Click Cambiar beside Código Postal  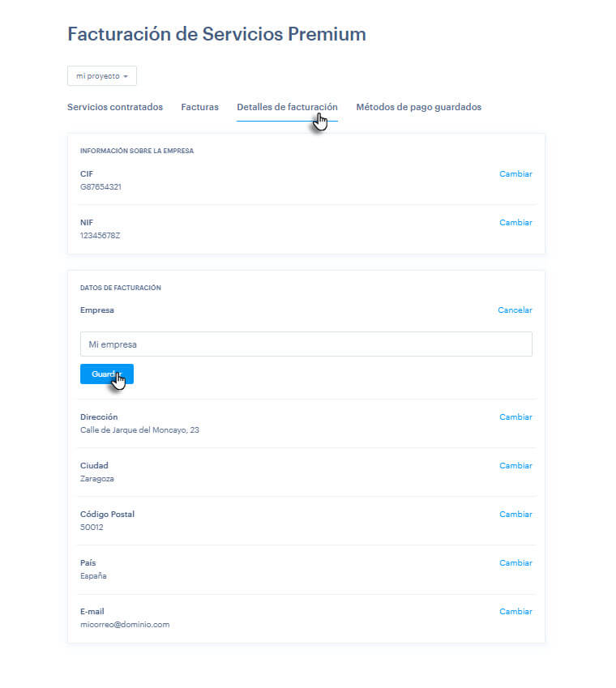pos(515,515)
